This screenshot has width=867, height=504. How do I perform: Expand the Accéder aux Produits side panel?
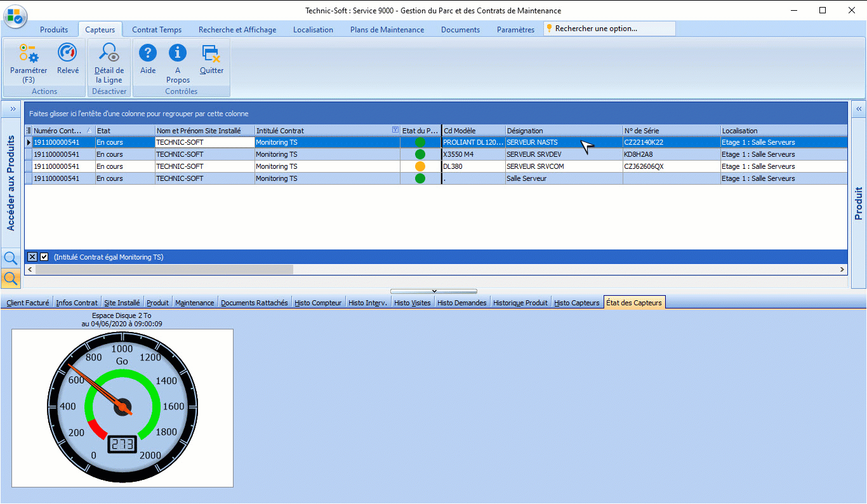(x=13, y=109)
